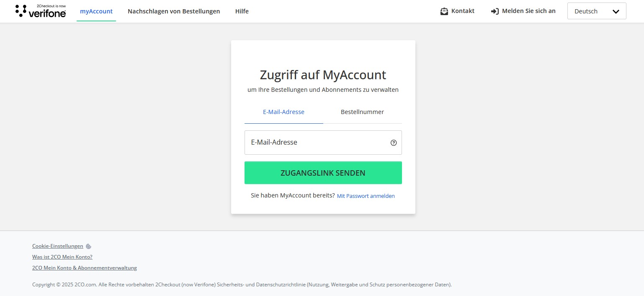The image size is (644, 296).
Task: Expand the Deutsch language dropdown
Action: point(597,11)
